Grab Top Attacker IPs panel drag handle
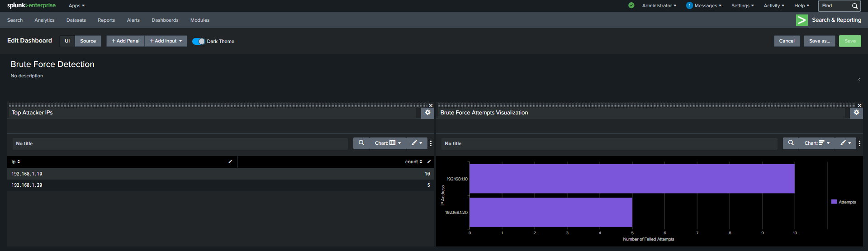The width and height of the screenshot is (868, 251). pos(218,105)
